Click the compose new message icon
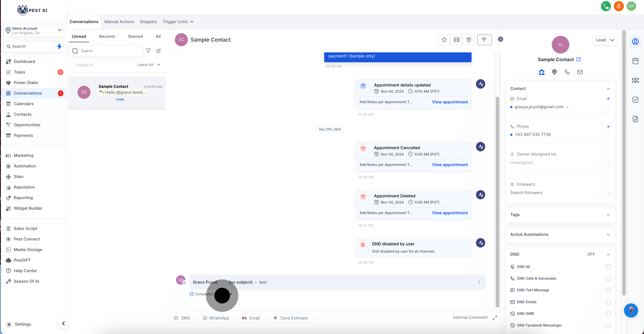 (x=158, y=51)
